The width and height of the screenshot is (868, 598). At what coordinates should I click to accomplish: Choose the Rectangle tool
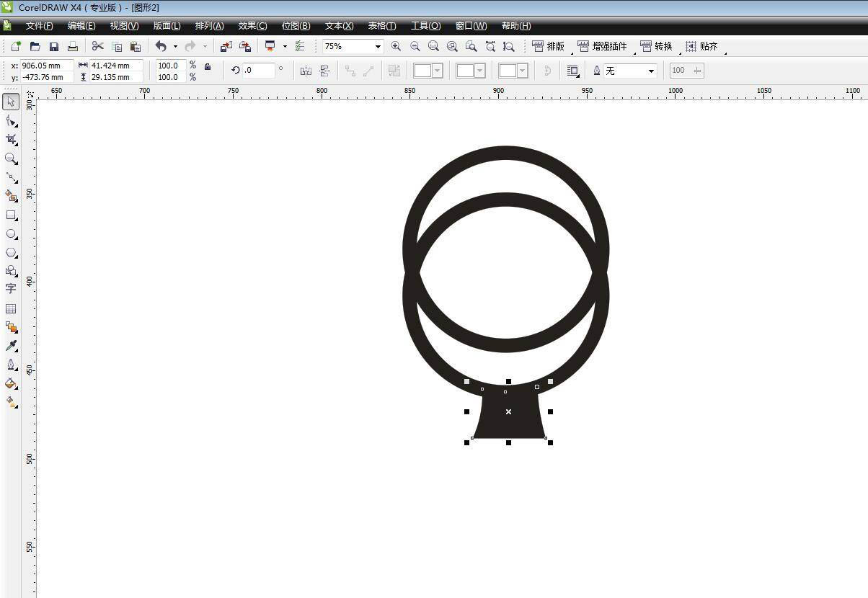11,215
